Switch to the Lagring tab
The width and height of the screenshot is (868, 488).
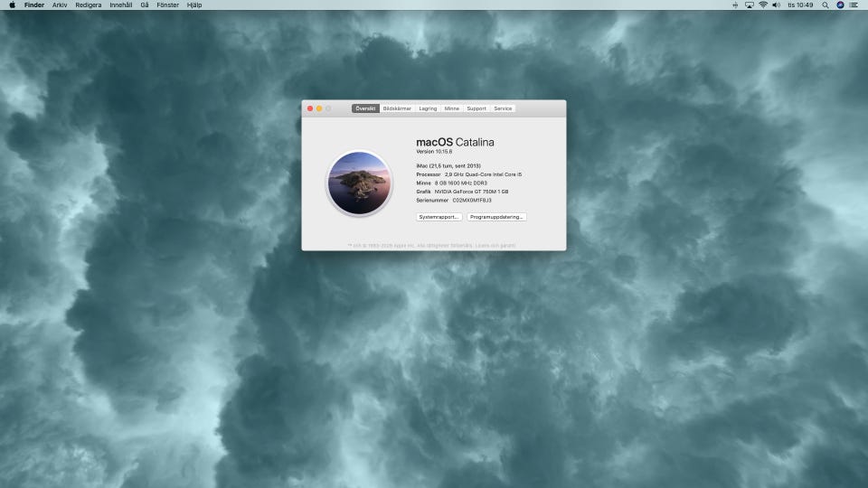[x=428, y=108]
